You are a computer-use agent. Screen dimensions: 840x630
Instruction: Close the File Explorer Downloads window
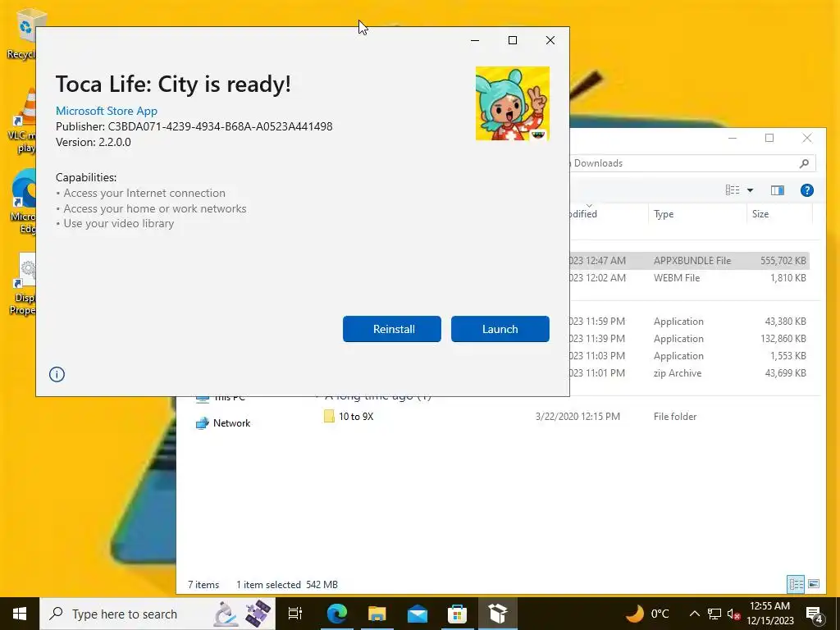click(807, 138)
